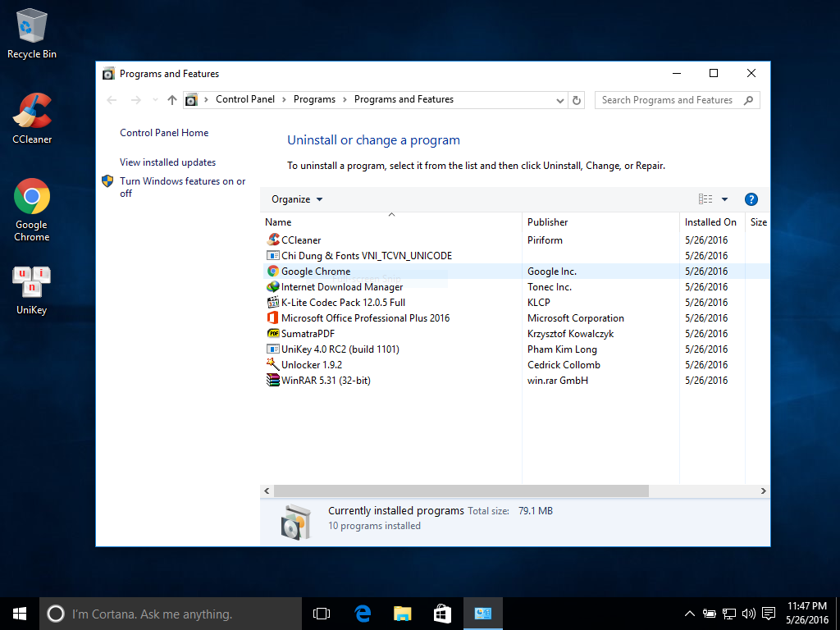
Task: Select the CCleaner desktop shortcut
Action: [32, 118]
